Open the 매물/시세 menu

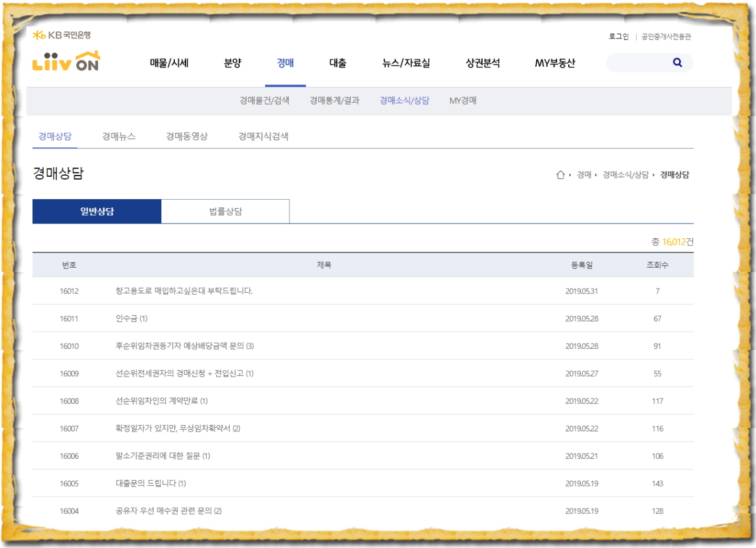(x=169, y=63)
